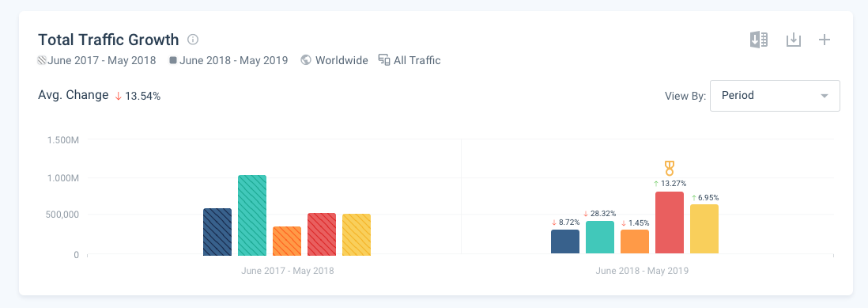Click the Worldwide globe icon
This screenshot has width=868, height=308.
306,60
